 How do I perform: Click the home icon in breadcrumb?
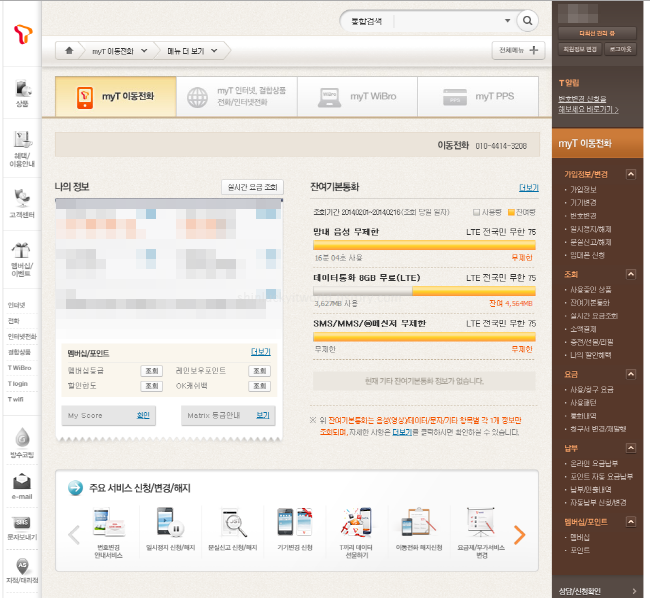(69, 51)
